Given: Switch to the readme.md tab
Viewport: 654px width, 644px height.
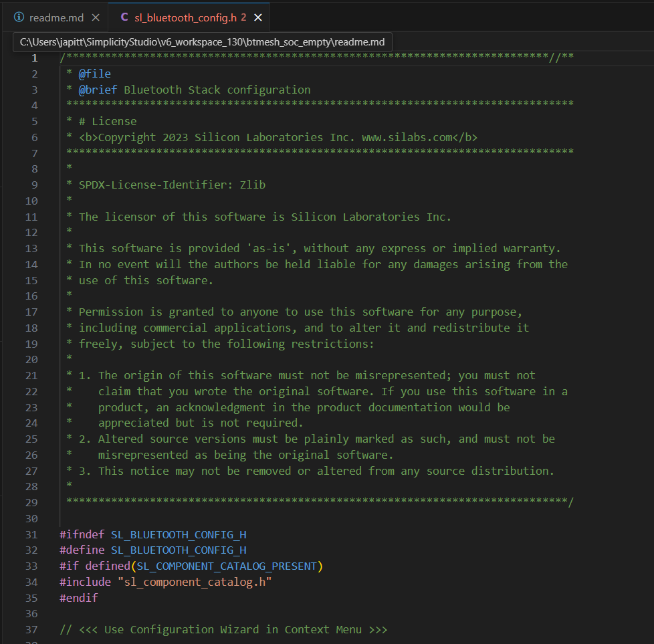Looking at the screenshot, I should pyautogui.click(x=58, y=17).
